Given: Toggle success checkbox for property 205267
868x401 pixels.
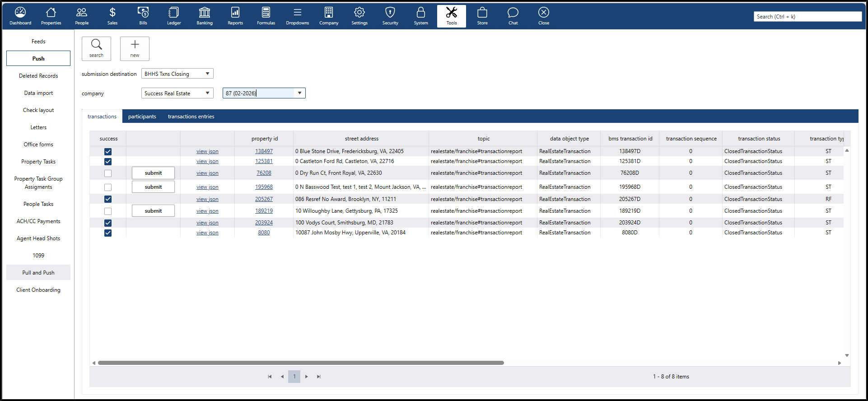Looking at the screenshot, I should 108,199.
